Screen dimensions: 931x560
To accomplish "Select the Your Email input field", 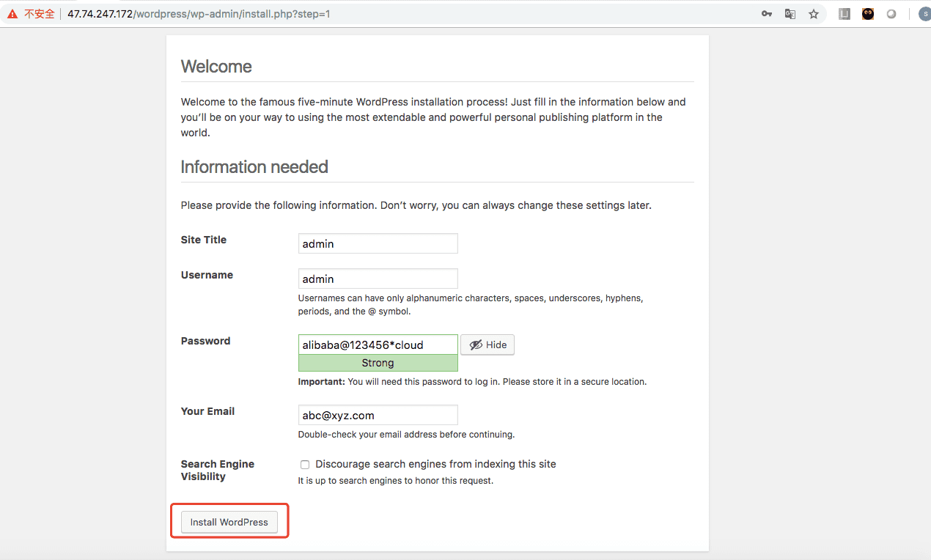I will tap(378, 415).
